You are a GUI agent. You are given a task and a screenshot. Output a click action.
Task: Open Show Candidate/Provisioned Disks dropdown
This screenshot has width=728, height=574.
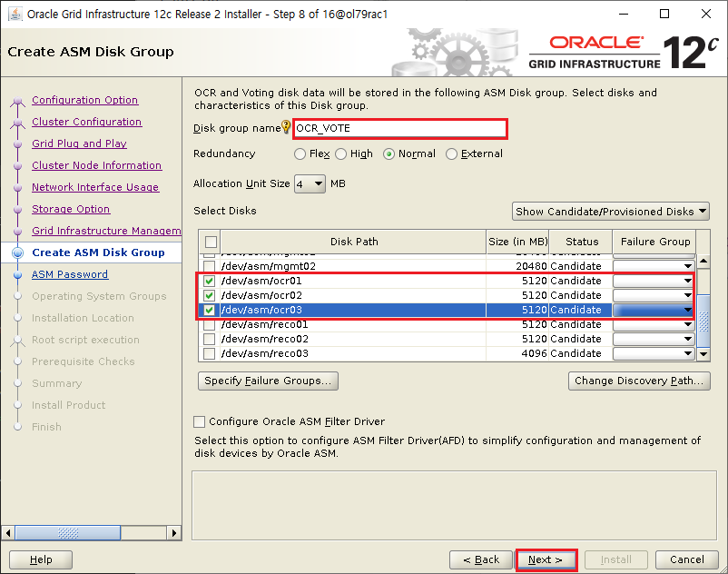tap(611, 212)
